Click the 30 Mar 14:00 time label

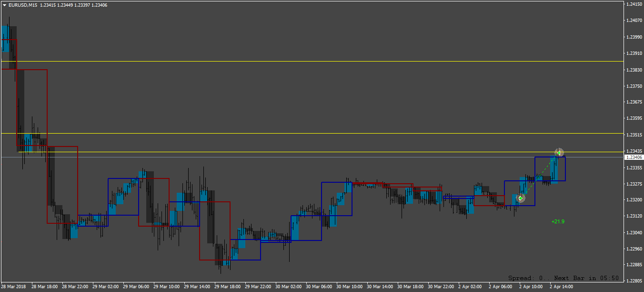[x=380, y=287]
